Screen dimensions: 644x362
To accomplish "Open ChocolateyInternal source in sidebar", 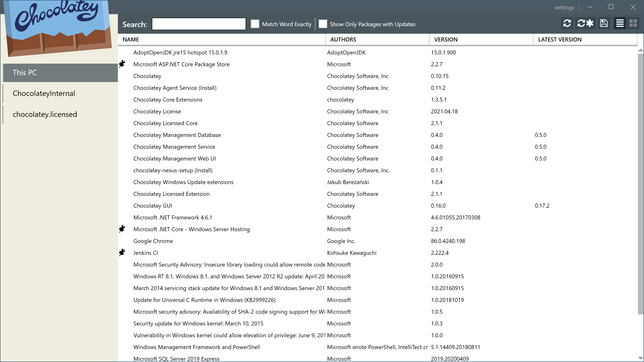I will [x=60, y=93].
